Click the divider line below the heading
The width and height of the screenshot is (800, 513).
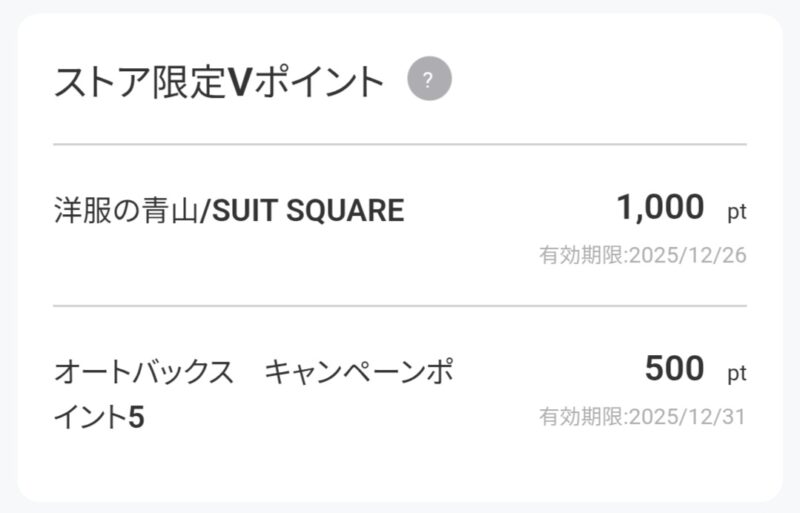400,145
